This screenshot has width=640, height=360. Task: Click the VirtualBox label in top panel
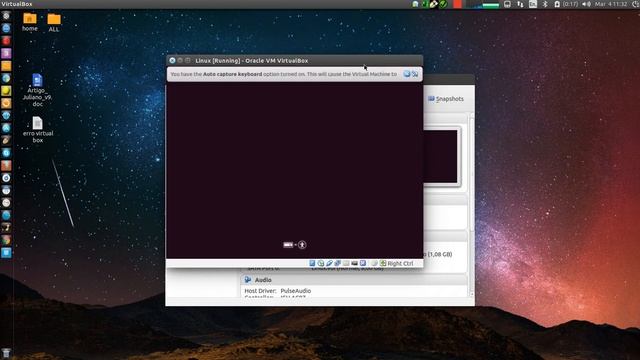(17, 4)
